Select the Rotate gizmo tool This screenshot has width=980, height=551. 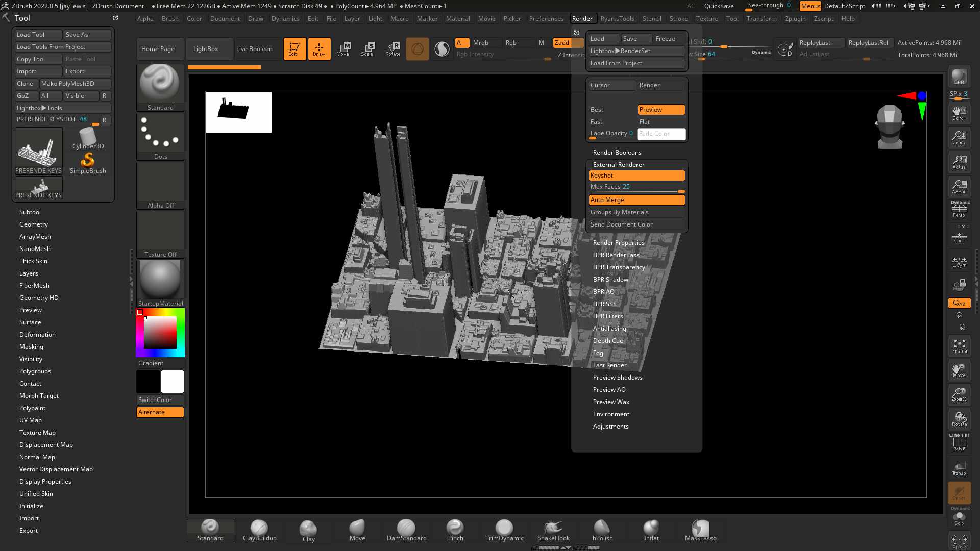393,49
